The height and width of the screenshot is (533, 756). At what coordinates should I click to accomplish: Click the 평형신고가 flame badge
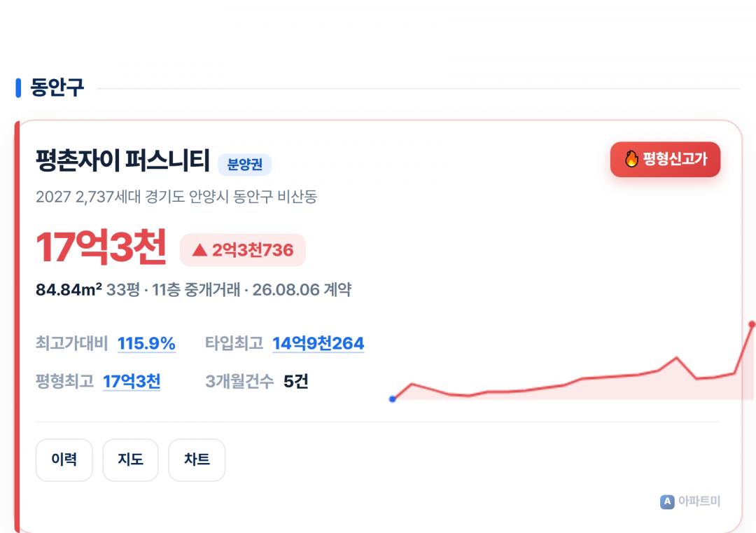[665, 159]
